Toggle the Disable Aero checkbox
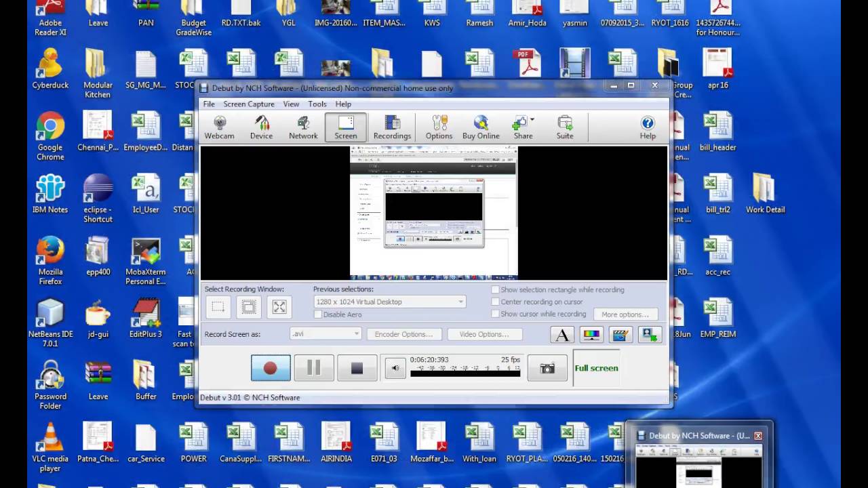This screenshot has width=868, height=488. pyautogui.click(x=318, y=314)
